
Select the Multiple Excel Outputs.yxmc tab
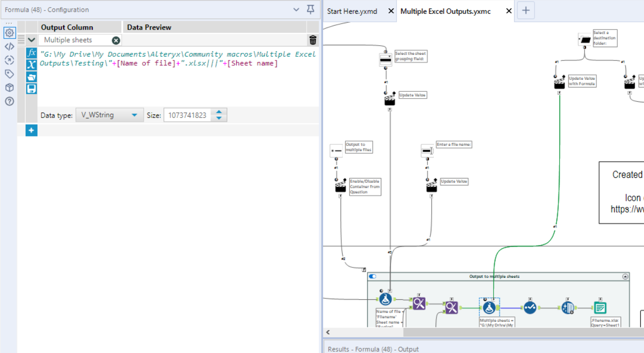(446, 11)
